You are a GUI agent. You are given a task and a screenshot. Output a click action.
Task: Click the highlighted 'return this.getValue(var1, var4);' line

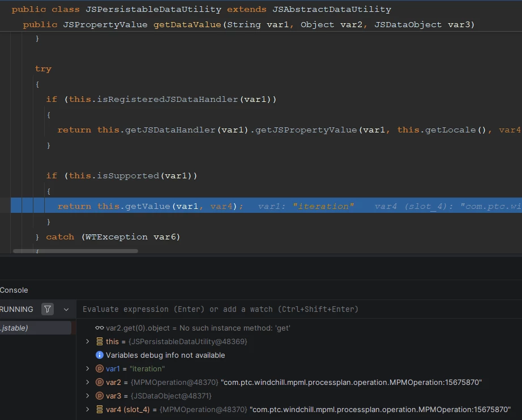[x=266, y=206]
